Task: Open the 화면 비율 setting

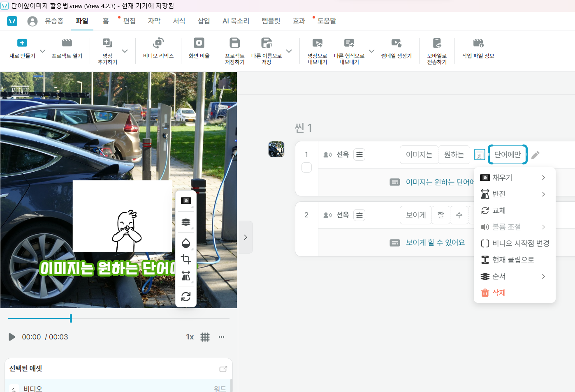Action: tap(199, 49)
